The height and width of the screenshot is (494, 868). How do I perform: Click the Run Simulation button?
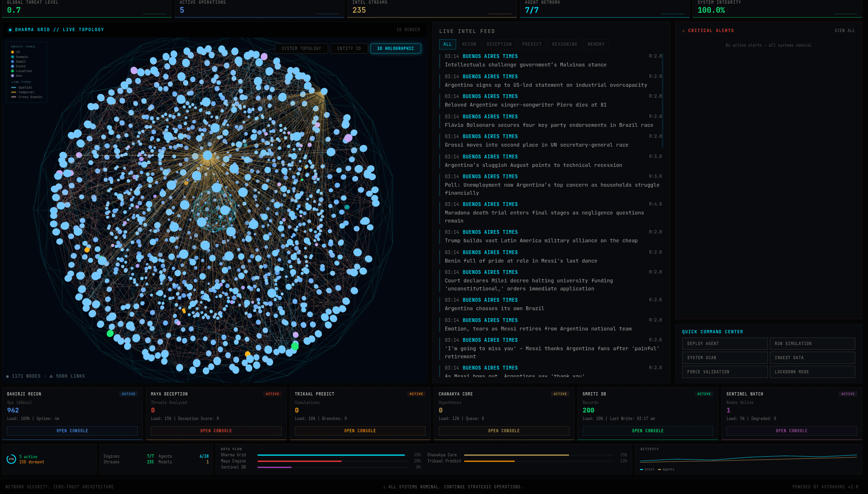pos(812,344)
